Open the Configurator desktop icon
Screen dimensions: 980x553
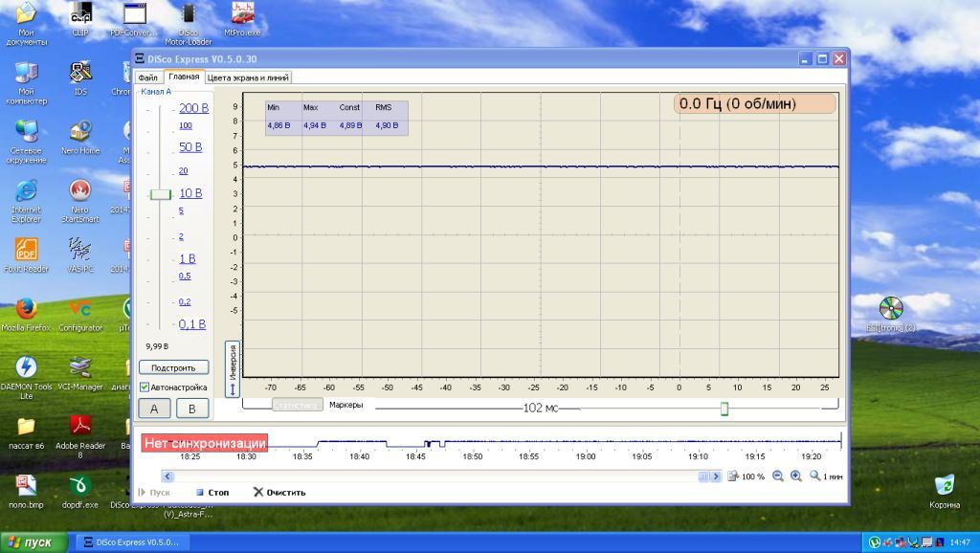tap(80, 315)
